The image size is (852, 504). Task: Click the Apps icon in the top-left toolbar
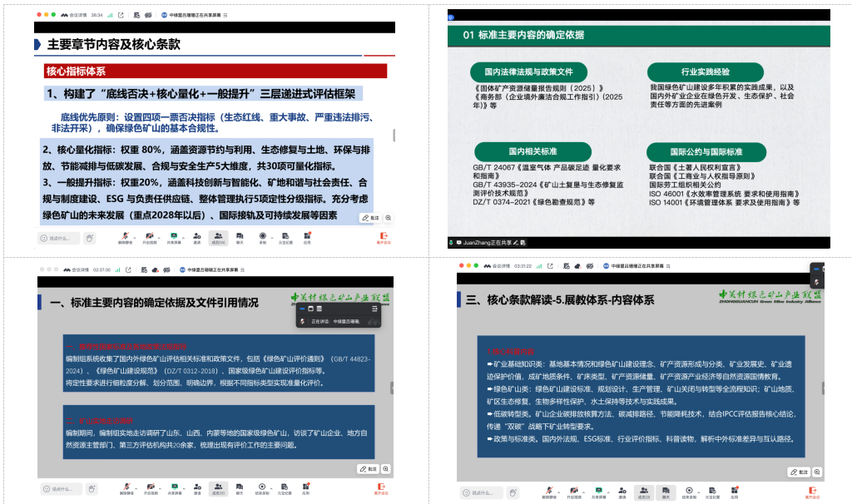pos(307,235)
